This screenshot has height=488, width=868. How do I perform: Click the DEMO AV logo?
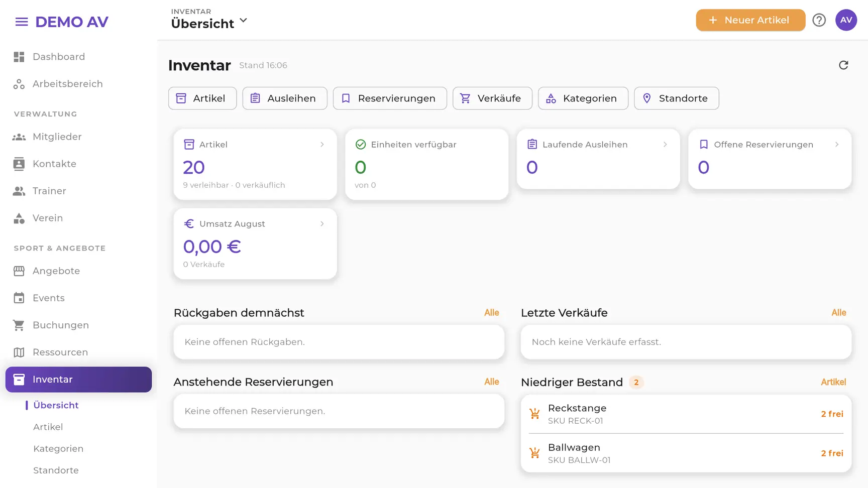72,22
